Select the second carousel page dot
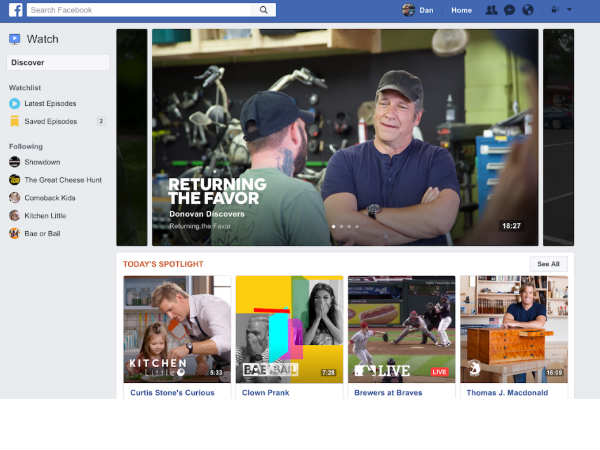The image size is (600, 450). (342, 226)
